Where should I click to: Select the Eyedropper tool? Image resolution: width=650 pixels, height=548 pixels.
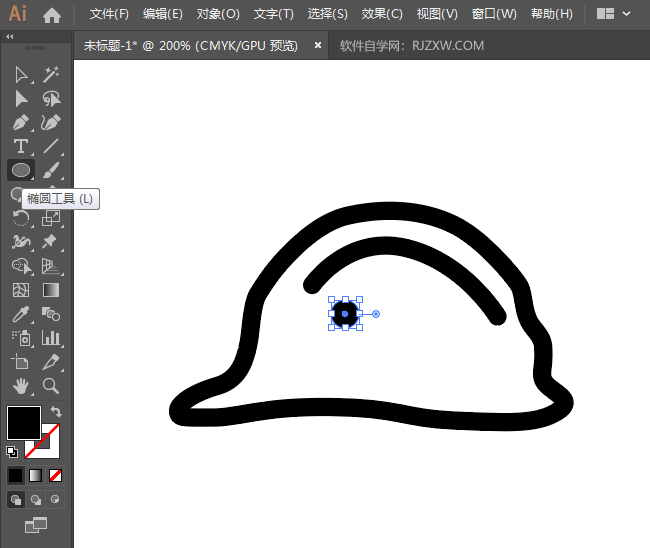(21, 314)
